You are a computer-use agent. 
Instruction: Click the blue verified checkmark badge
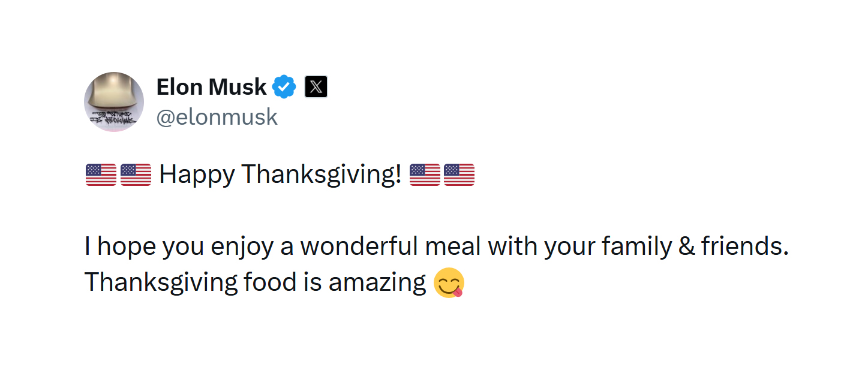[284, 88]
